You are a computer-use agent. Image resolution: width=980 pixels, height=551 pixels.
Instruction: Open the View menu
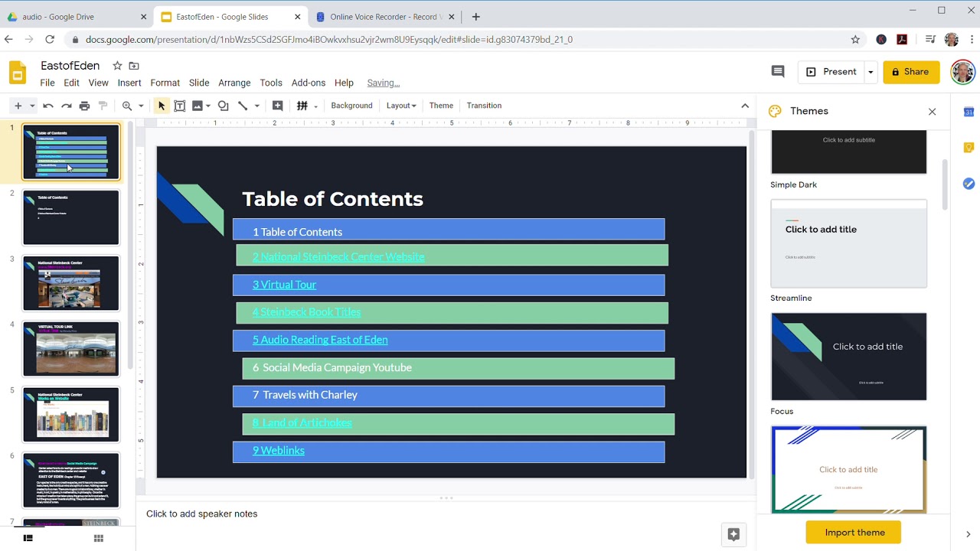pos(98,83)
